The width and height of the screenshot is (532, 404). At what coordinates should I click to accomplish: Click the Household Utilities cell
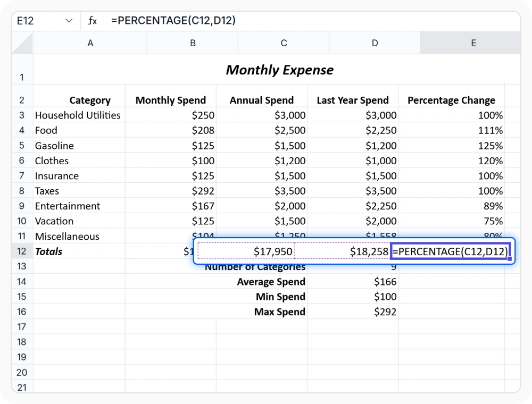(79, 115)
